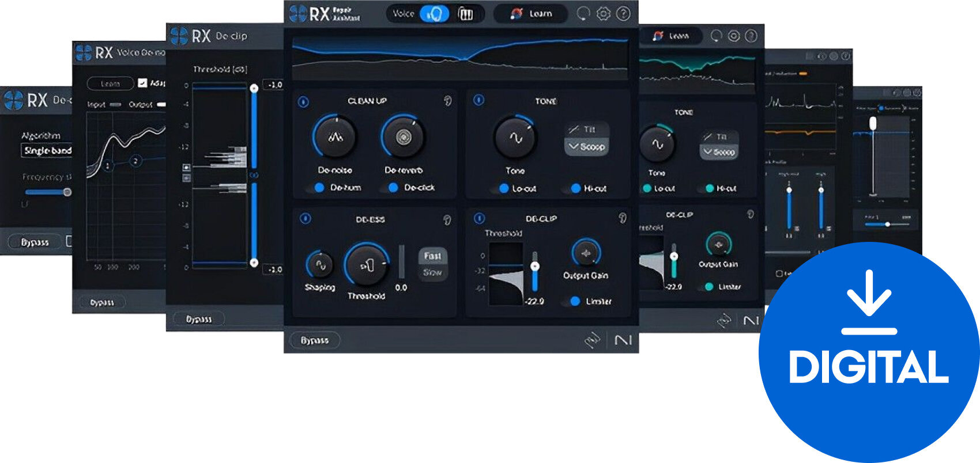Click Tone knob in teal window
The height and width of the screenshot is (463, 980).
pos(657,144)
